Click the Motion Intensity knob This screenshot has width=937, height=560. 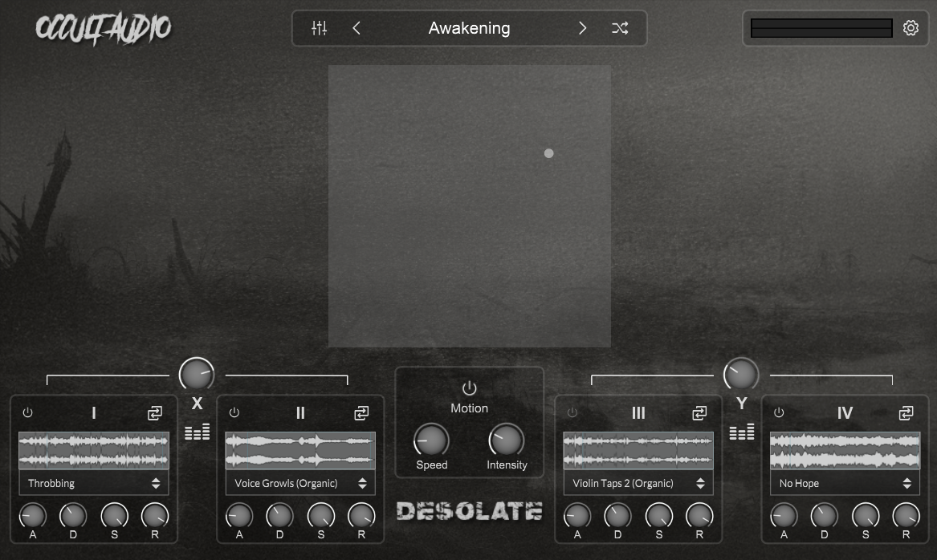click(x=507, y=440)
